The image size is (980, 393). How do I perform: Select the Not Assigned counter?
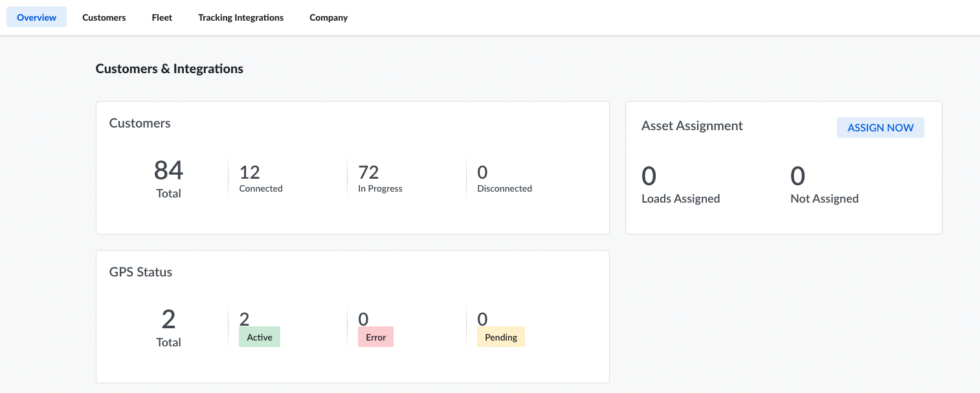797,176
